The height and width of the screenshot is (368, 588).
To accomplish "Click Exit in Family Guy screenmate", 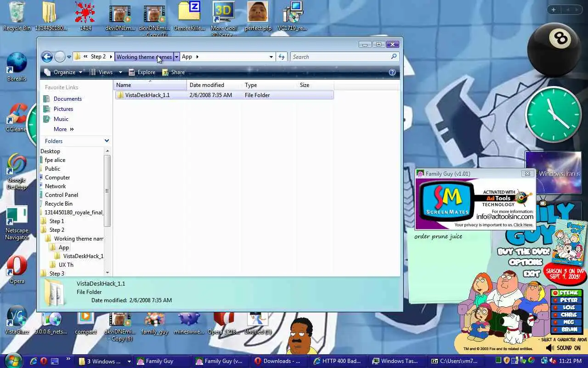I will [531, 273].
